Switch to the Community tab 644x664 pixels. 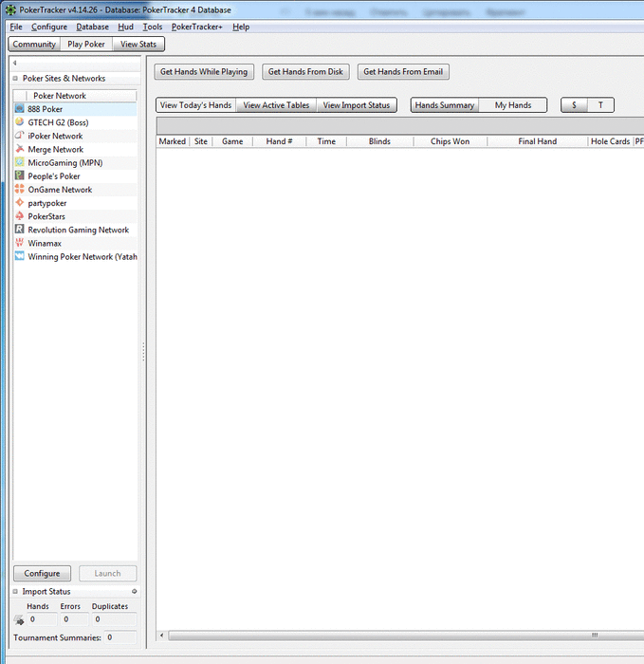click(x=34, y=44)
